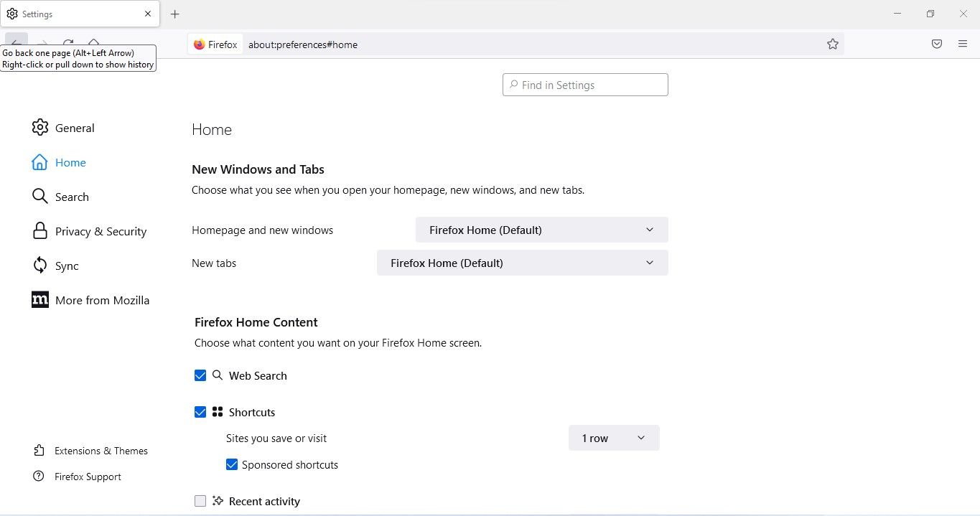The height and width of the screenshot is (516, 980).
Task: Expand the Homepage and new windows dropdown
Action: pyautogui.click(x=541, y=230)
